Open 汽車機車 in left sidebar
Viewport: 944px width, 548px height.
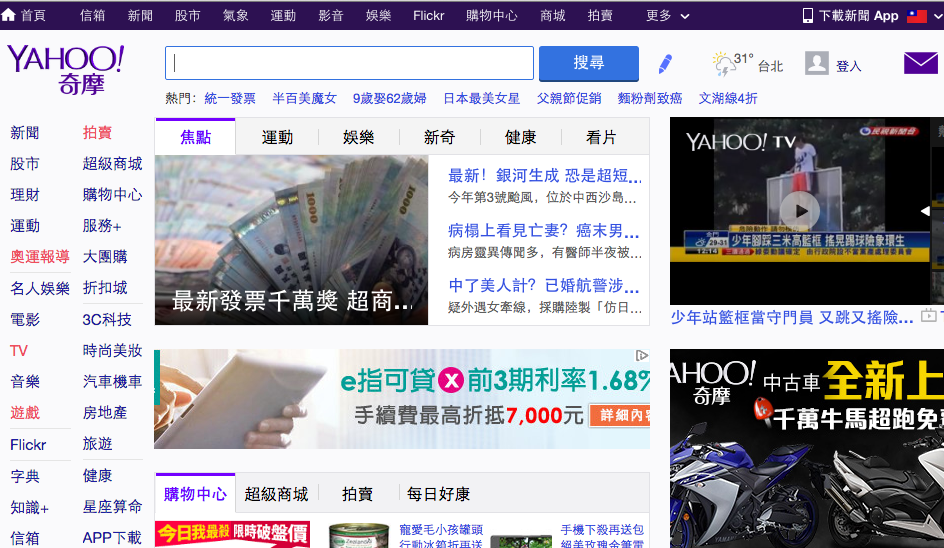[112, 381]
